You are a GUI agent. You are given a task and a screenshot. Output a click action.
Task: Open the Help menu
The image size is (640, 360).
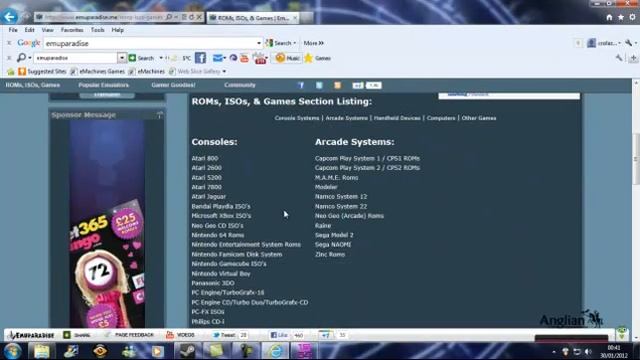coord(118,30)
